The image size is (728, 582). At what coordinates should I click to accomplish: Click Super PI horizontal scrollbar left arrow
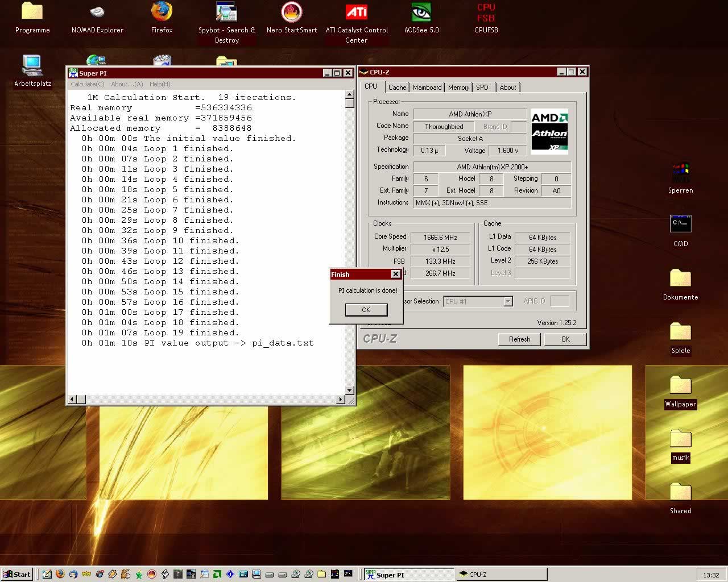[x=72, y=400]
